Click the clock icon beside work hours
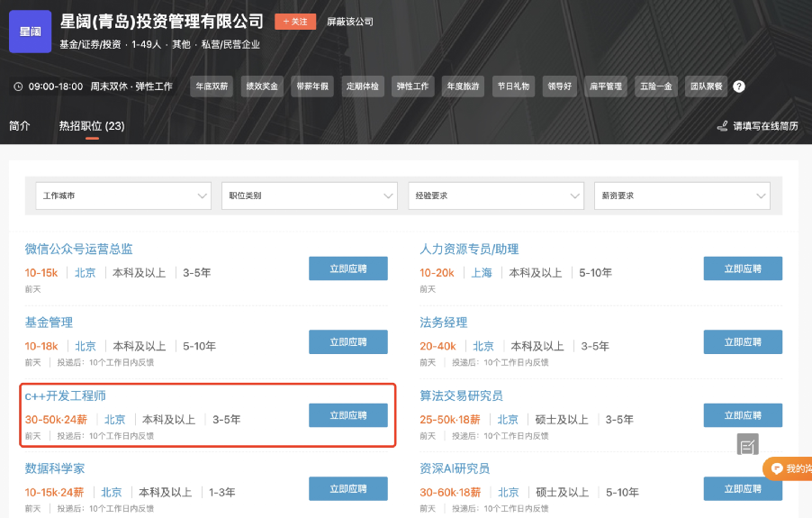The image size is (812, 518). [18, 86]
